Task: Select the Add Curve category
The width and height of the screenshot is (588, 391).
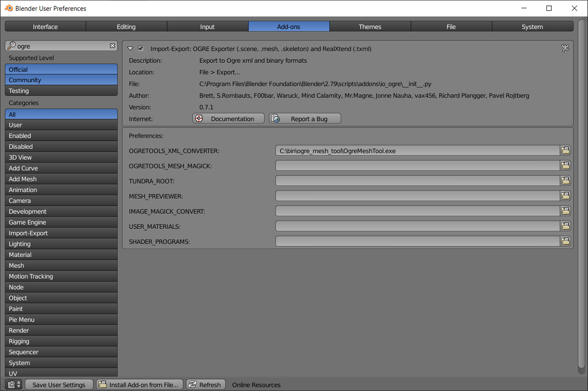Action: (x=62, y=168)
